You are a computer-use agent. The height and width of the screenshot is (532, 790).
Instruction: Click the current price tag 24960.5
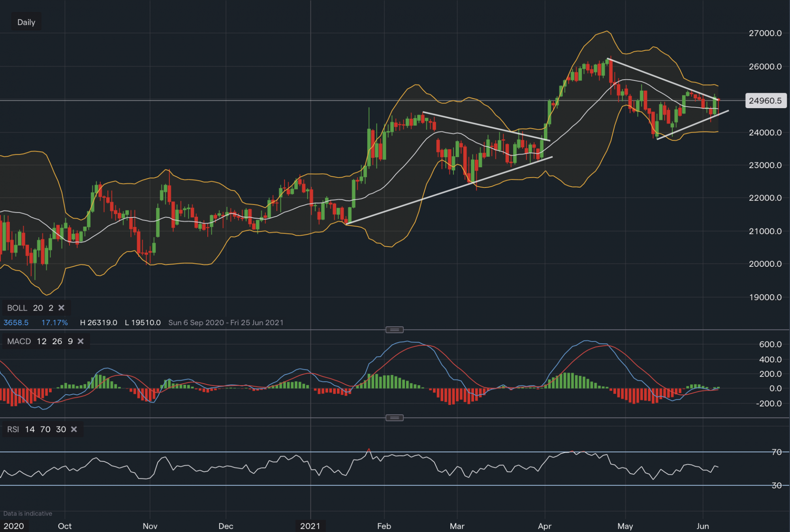point(765,101)
